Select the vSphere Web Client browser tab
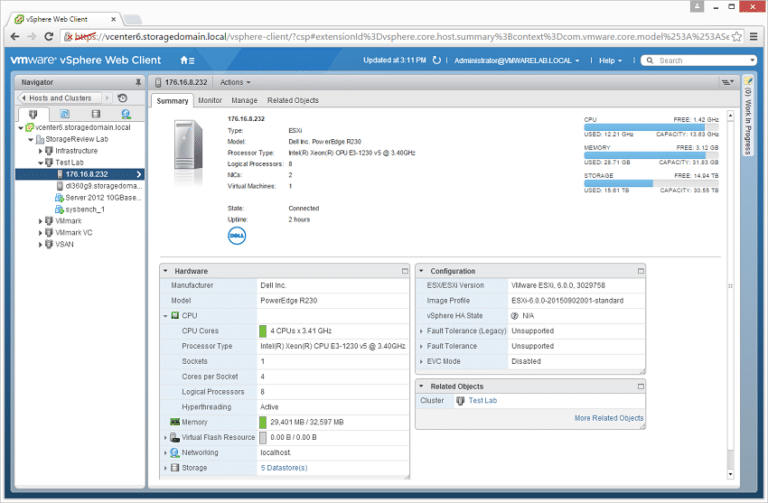Viewport: 768px width, 503px height. 66,19
